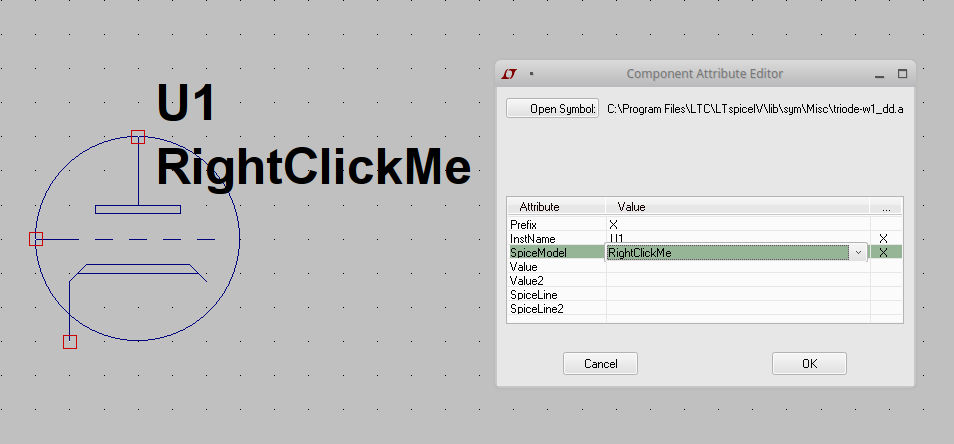Image resolution: width=954 pixels, height=444 pixels.
Task: Click the empty SpiceLine value cell
Action: 738,294
